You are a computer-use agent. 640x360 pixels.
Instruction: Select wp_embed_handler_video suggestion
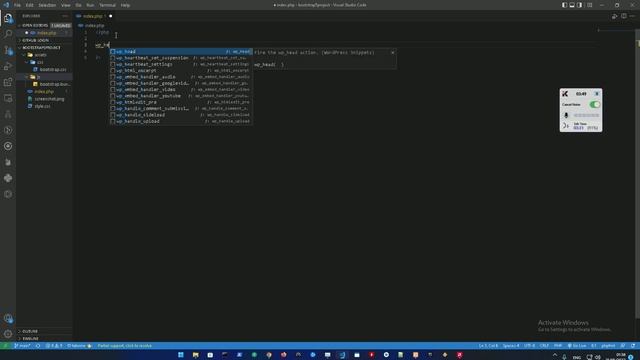tap(181, 90)
